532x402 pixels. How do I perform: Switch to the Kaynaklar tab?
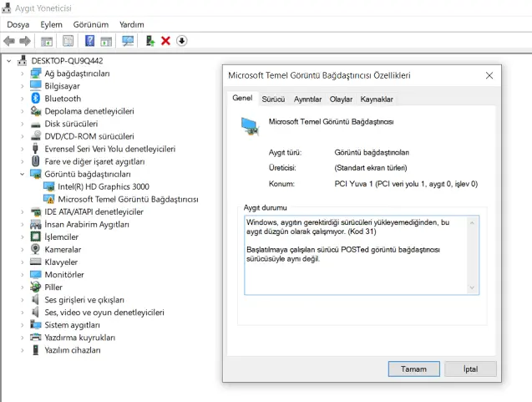click(377, 99)
